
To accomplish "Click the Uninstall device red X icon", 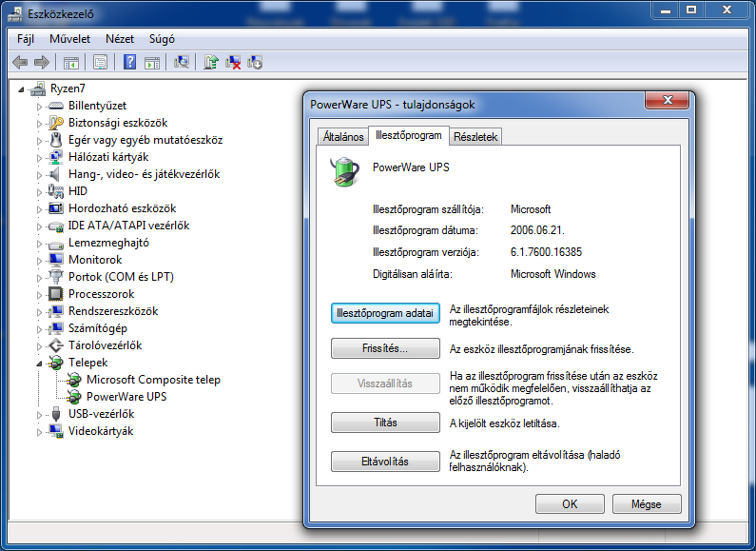I will (x=233, y=62).
